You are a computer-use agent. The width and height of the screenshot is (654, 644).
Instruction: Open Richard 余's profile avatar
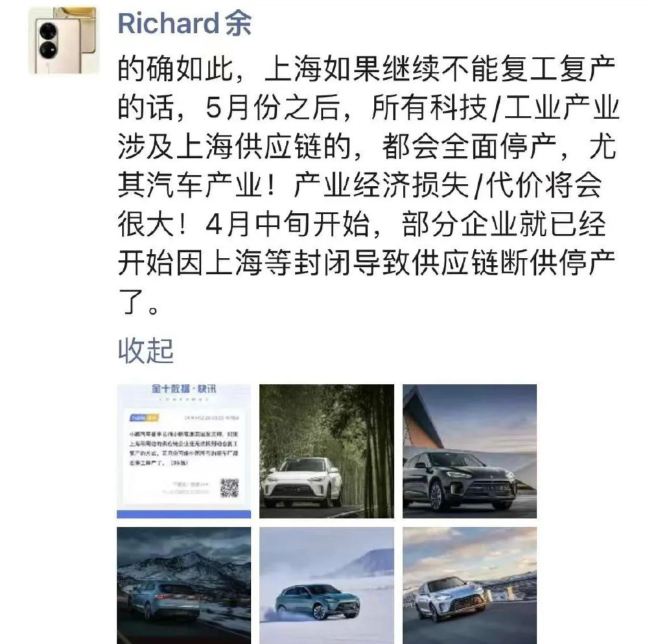tap(64, 40)
